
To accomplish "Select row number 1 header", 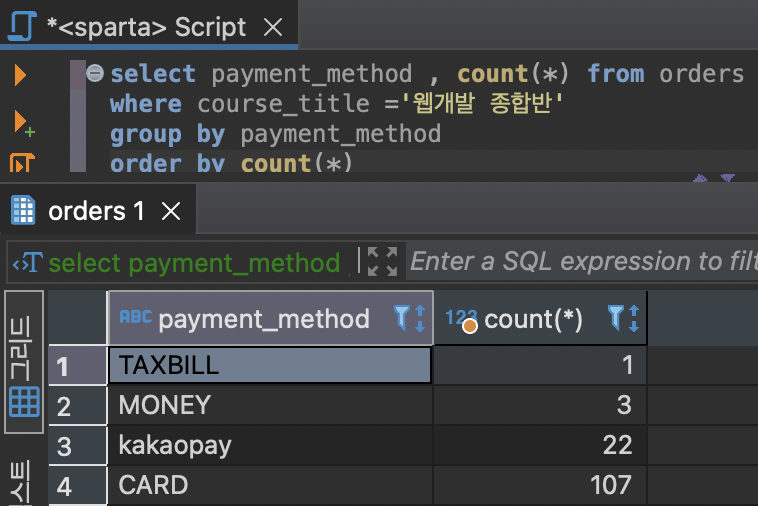I will coord(77,365).
